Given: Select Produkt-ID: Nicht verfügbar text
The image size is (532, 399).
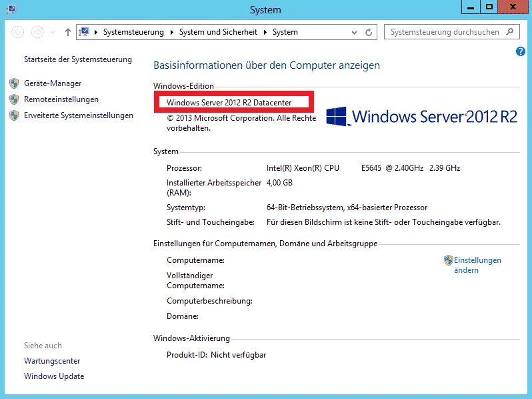Looking at the screenshot, I should pos(216,355).
